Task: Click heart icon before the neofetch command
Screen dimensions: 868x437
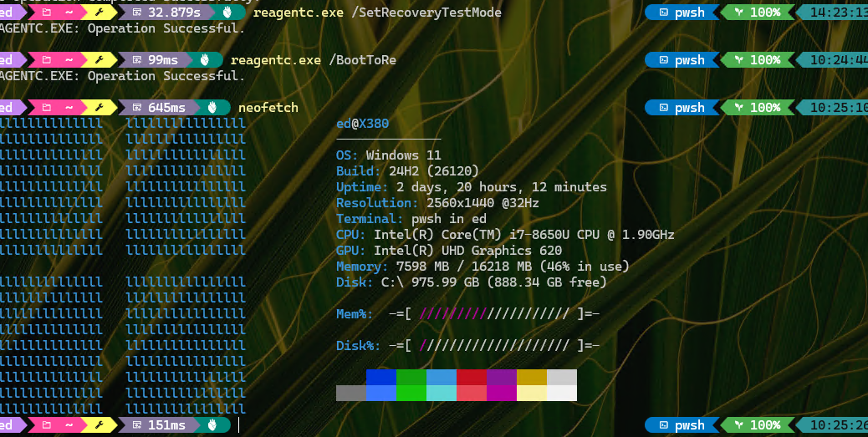Action: 212,107
